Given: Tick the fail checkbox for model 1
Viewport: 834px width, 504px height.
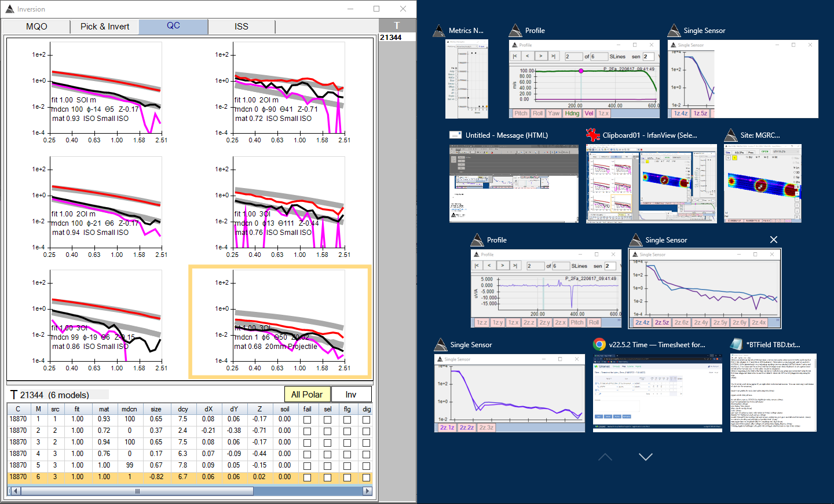Looking at the screenshot, I should (307, 420).
